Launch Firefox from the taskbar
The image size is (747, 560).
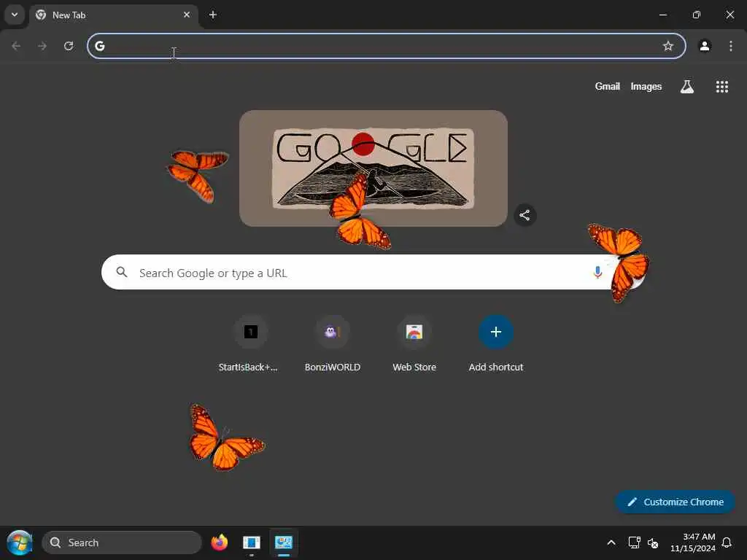coord(219,542)
